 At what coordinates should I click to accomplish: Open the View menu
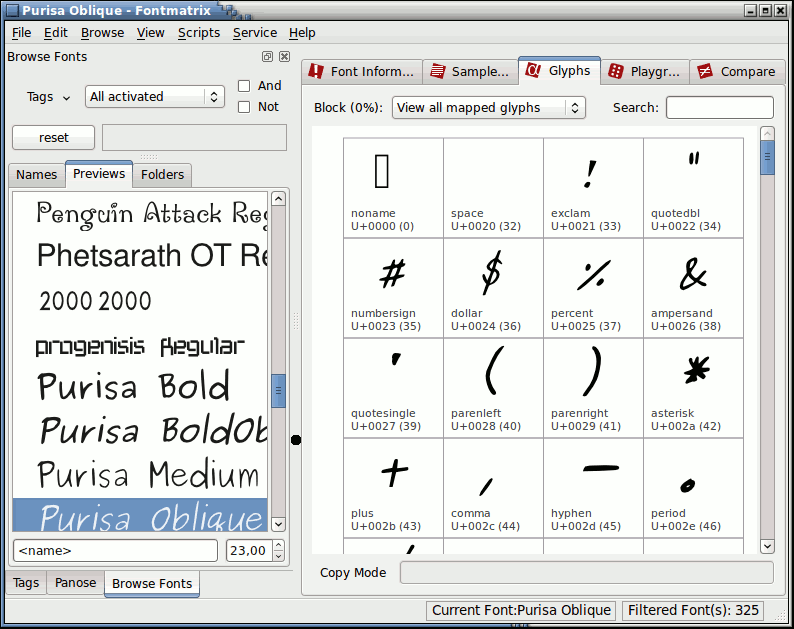tap(150, 33)
